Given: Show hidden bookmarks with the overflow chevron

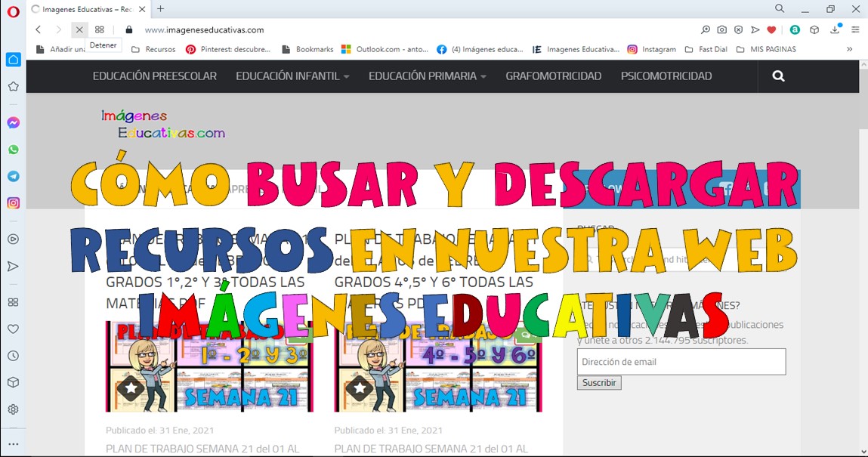Looking at the screenshot, I should click(850, 49).
